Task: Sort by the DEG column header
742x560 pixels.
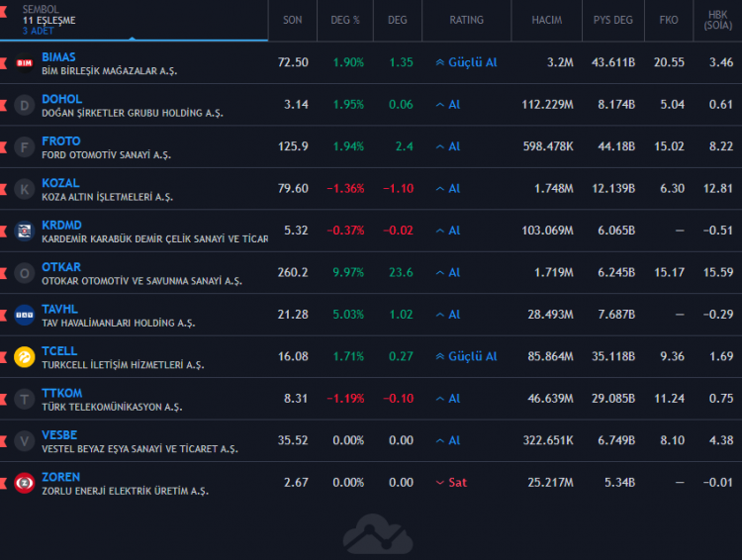Action: 397,20
